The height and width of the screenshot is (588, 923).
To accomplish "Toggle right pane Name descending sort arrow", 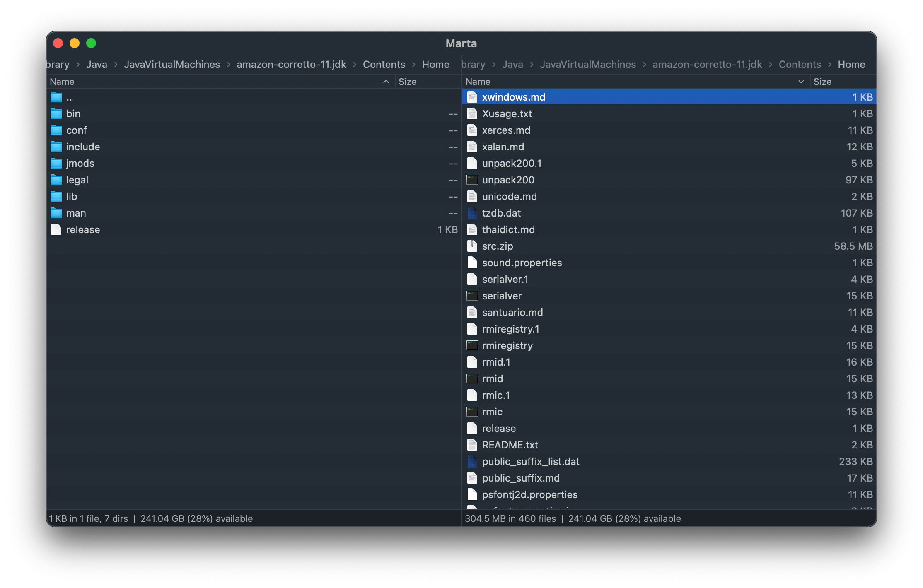I will pyautogui.click(x=801, y=82).
